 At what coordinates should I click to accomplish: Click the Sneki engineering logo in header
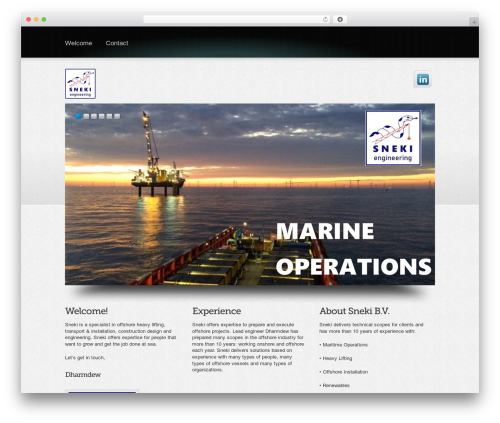[x=80, y=84]
